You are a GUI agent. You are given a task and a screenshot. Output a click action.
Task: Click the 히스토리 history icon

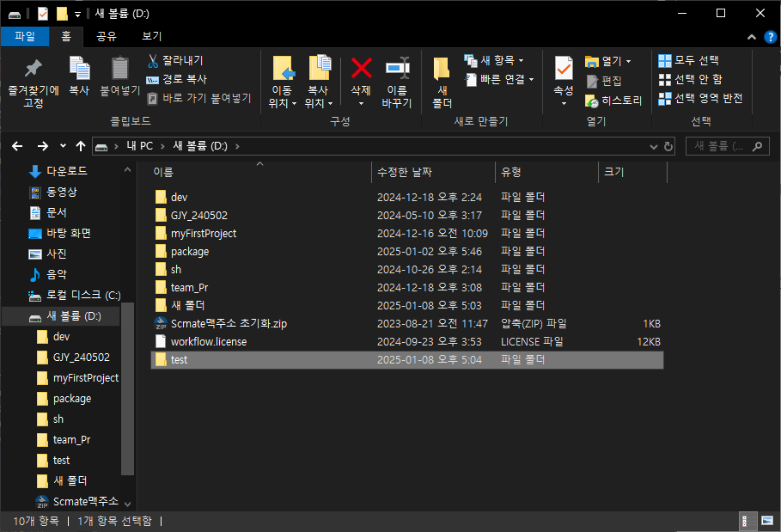(x=592, y=101)
